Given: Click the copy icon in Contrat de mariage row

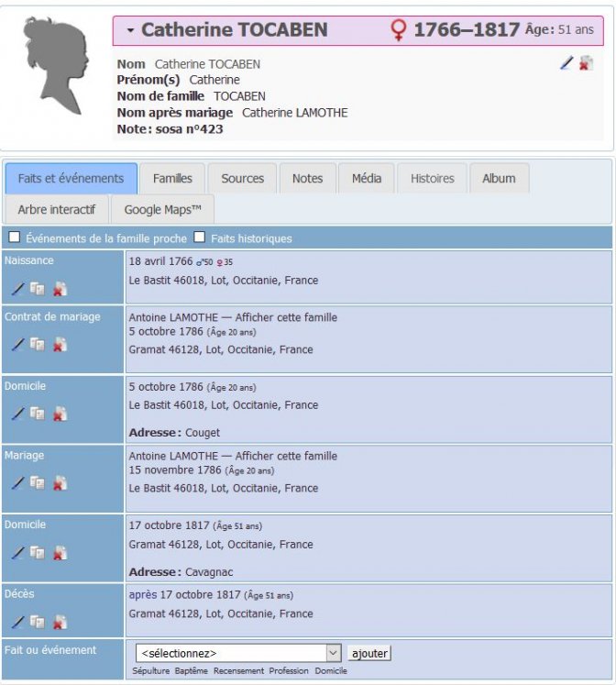Looking at the screenshot, I should (x=38, y=345).
